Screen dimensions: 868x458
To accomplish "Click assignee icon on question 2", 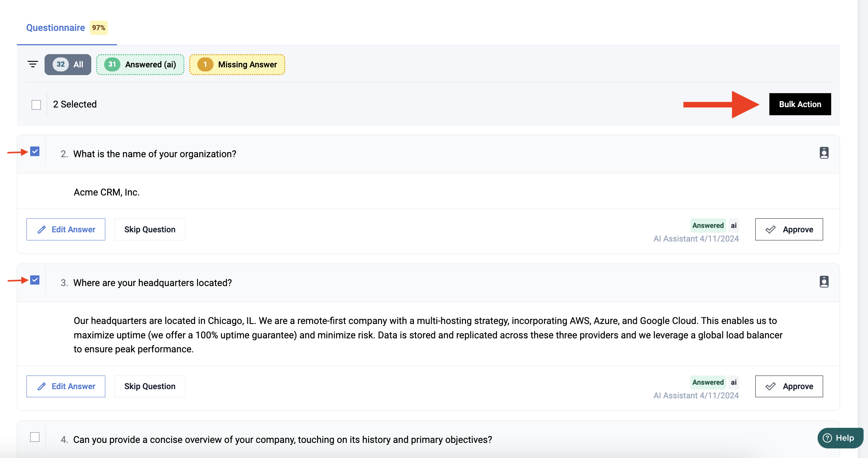I will [824, 153].
